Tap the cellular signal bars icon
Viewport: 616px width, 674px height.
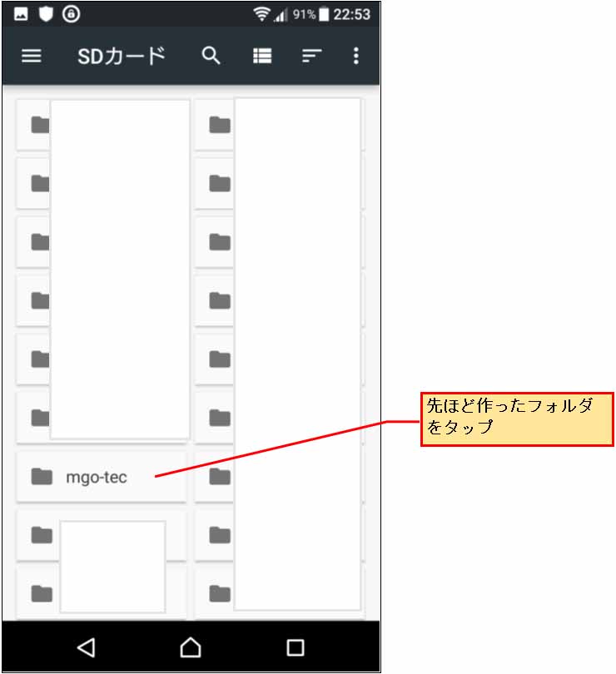click(281, 16)
